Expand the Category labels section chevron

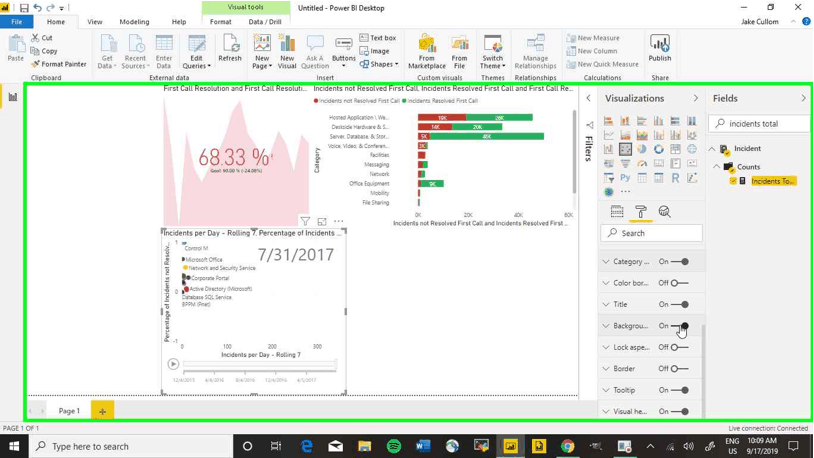[606, 262]
